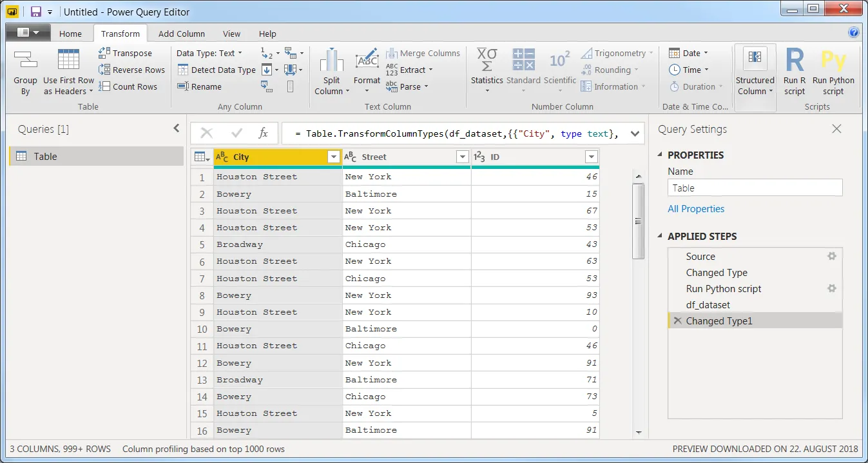Screen dimensions: 868x463
Task: Open the Street column filter dropdown
Action: [x=462, y=157]
